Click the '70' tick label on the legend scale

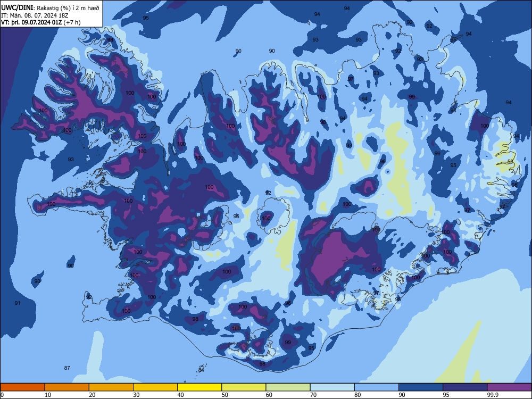pyautogui.click(x=313, y=395)
